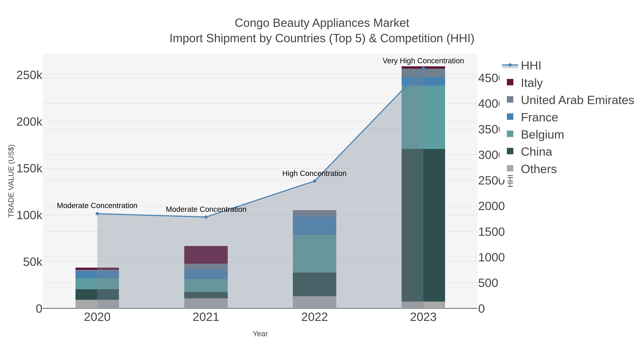
Task: Click the Italy dark red legend swatch
Action: (x=510, y=82)
